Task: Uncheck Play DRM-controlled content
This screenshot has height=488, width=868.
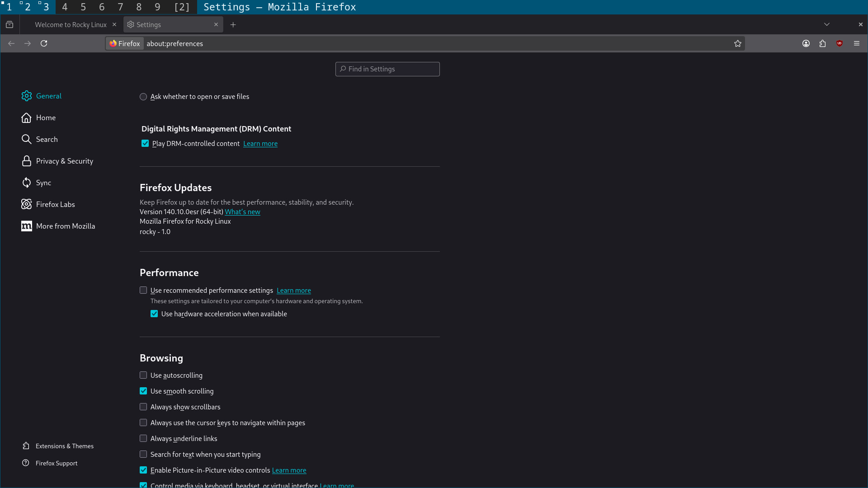Action: [x=145, y=143]
